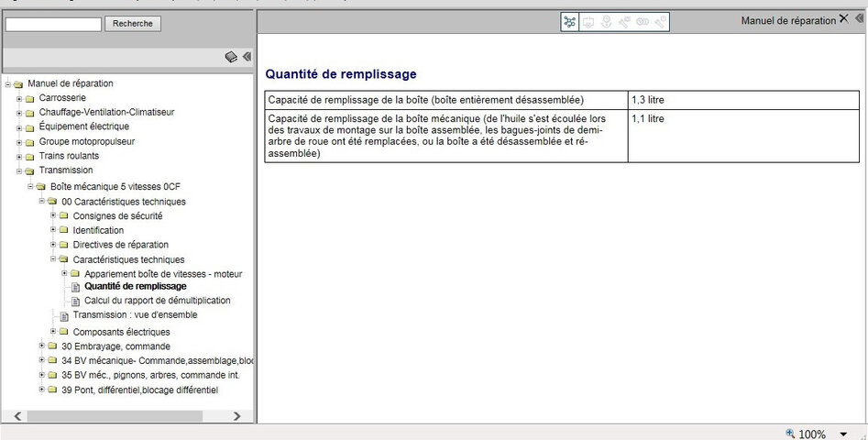Expand the Chauffage-Ventilation-Climatiseur folder

click(19, 113)
